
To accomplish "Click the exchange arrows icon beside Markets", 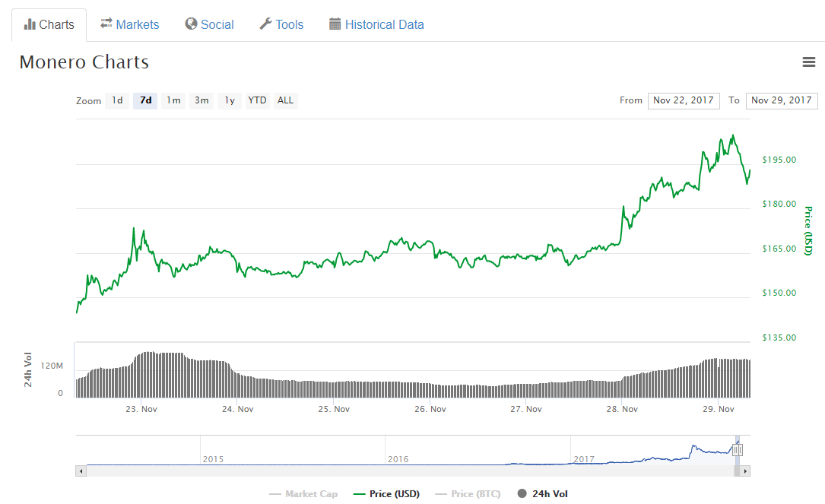I will (106, 24).
